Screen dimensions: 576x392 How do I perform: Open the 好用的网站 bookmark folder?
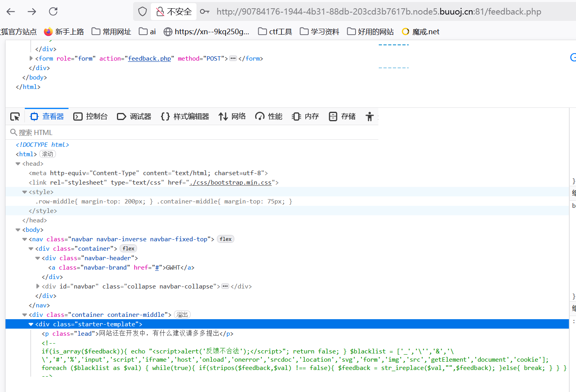(370, 32)
